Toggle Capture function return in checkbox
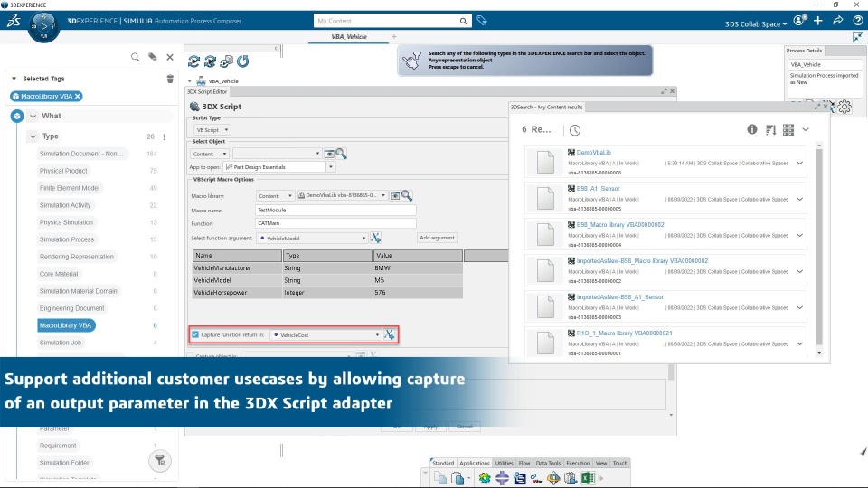 pos(195,334)
